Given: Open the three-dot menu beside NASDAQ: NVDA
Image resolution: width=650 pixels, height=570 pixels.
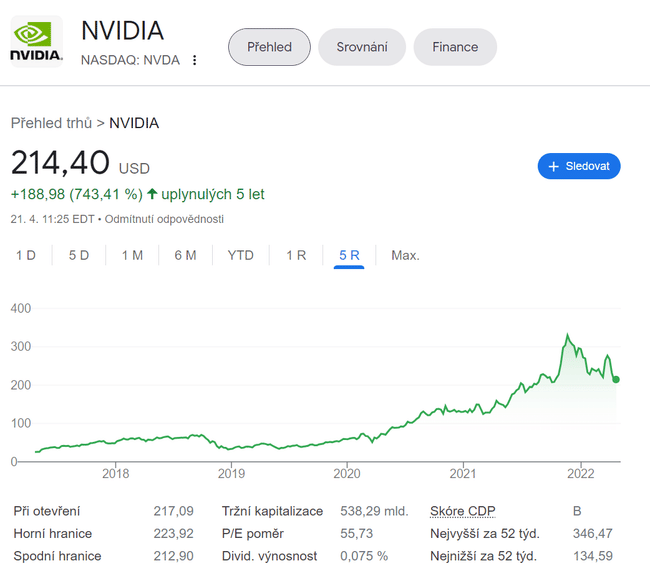Looking at the screenshot, I should 195,60.
